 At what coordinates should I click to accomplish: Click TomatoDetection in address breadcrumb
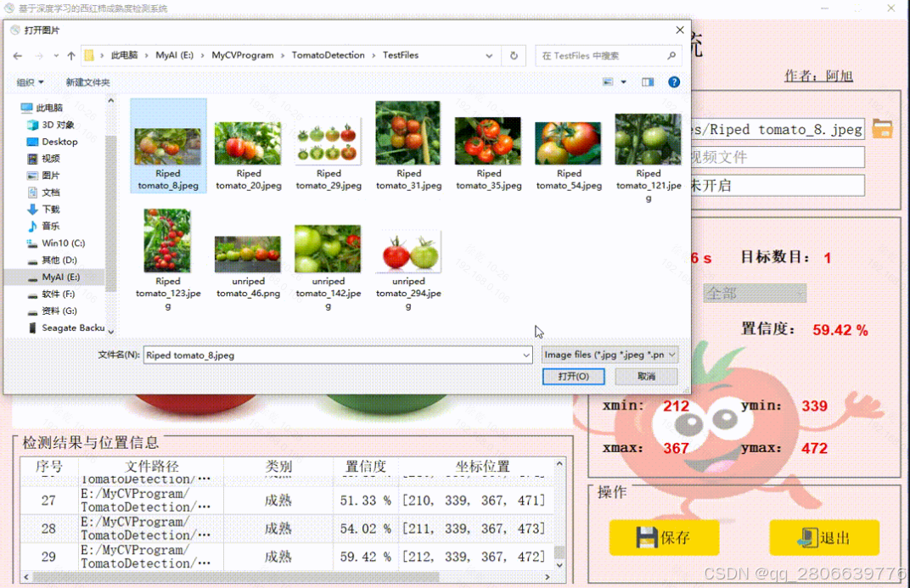pos(328,55)
